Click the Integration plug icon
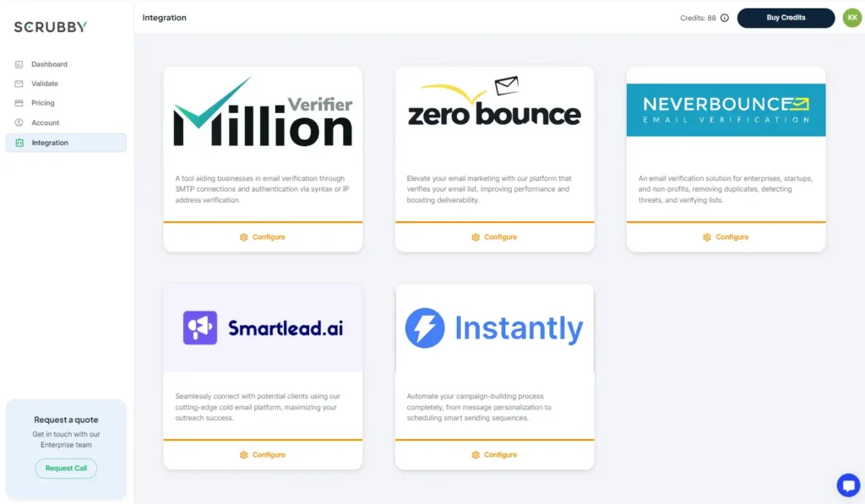 pos(19,143)
